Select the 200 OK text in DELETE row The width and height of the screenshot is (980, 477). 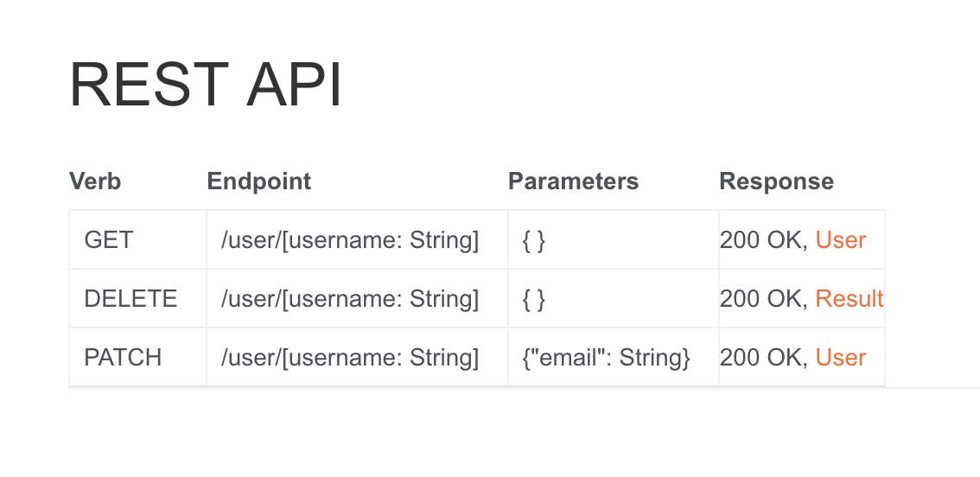point(762,298)
